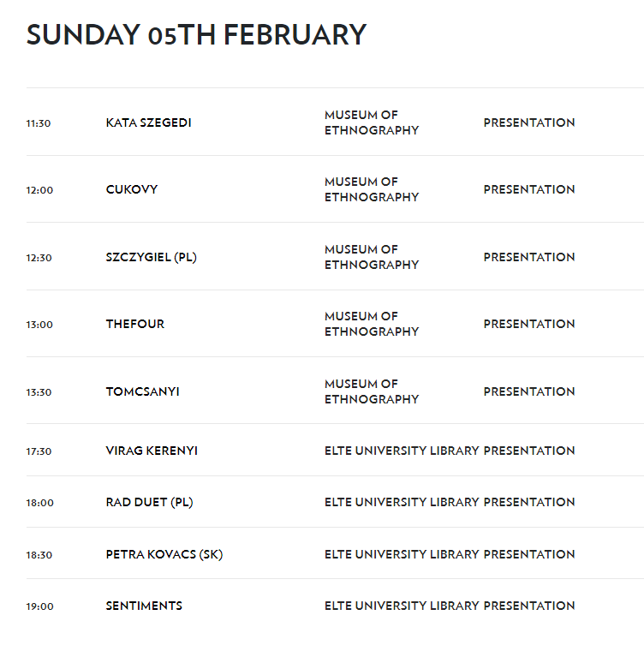
Task: Click ELTE University Library in the Sentiments row
Action: (402, 606)
